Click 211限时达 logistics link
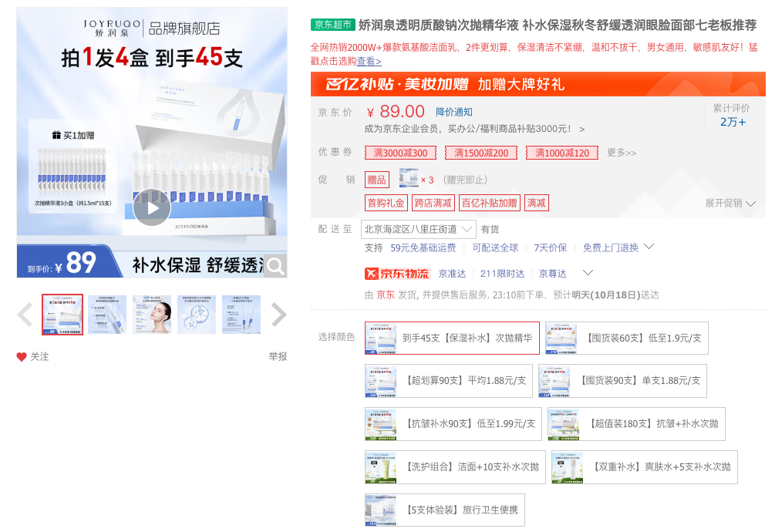Image resolution: width=775 pixels, height=532 pixels. point(502,274)
